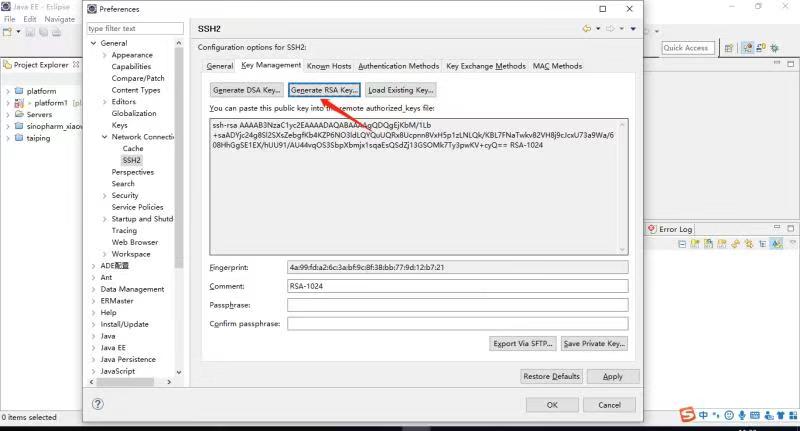Switch to the Authentication Methods tab
800x431 pixels.
[x=398, y=66]
